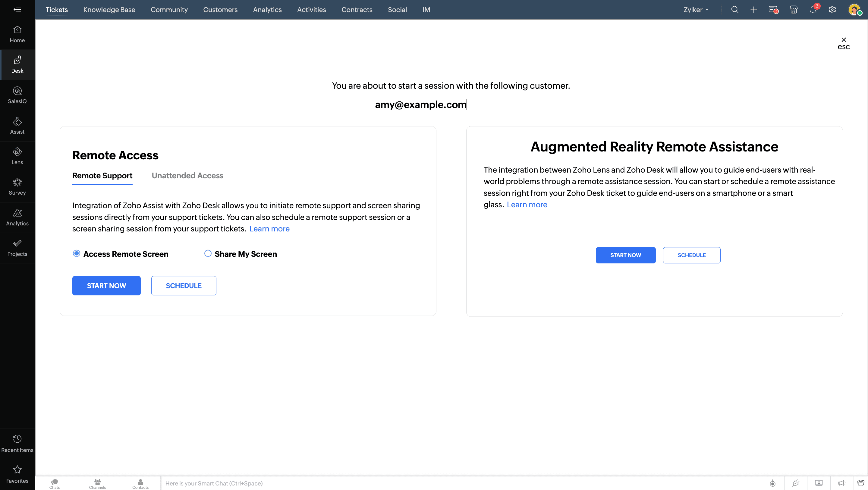Click the notifications bell icon

[813, 10]
